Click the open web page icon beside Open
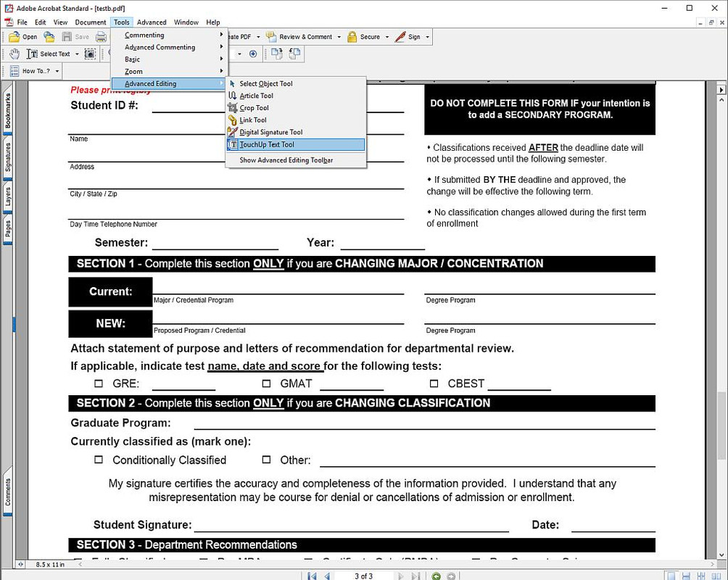The image size is (728, 580). [49, 37]
